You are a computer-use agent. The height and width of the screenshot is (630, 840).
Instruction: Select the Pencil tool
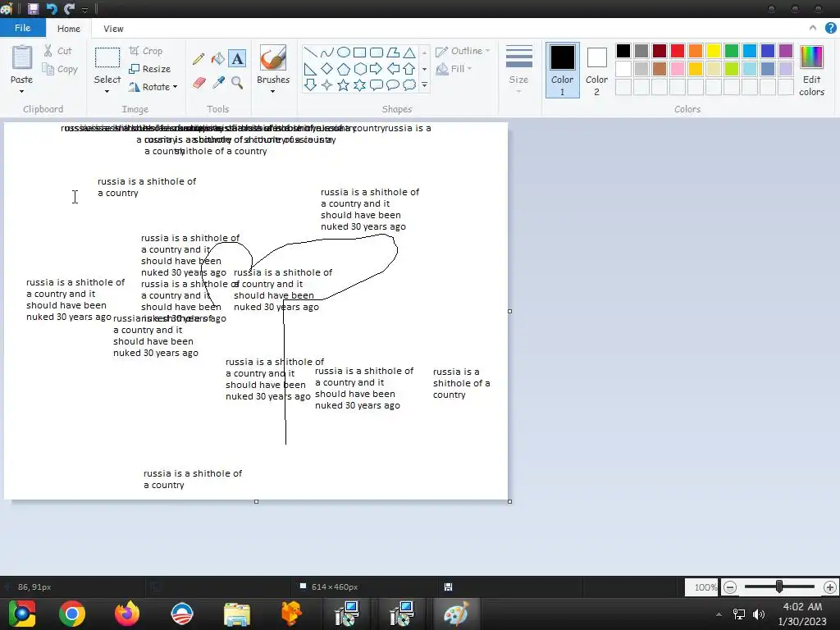click(x=199, y=58)
